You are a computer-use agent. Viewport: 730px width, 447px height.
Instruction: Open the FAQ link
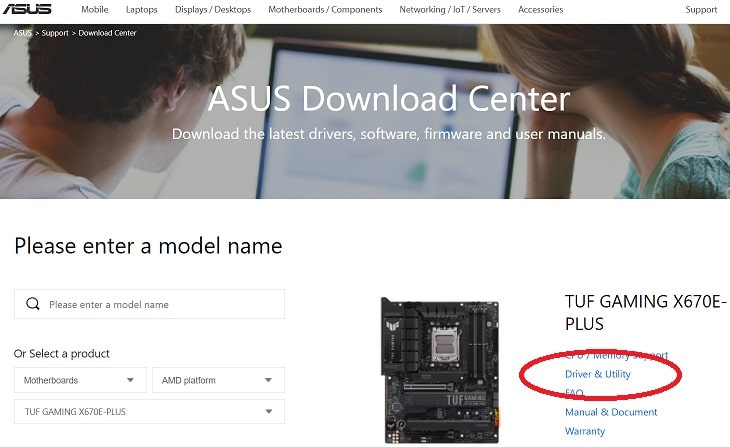(574, 393)
